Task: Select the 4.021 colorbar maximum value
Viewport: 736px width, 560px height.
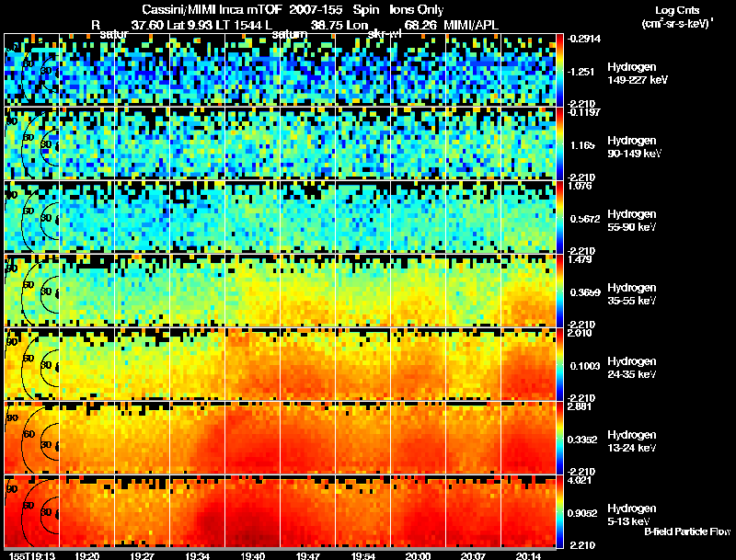Action: click(580, 480)
